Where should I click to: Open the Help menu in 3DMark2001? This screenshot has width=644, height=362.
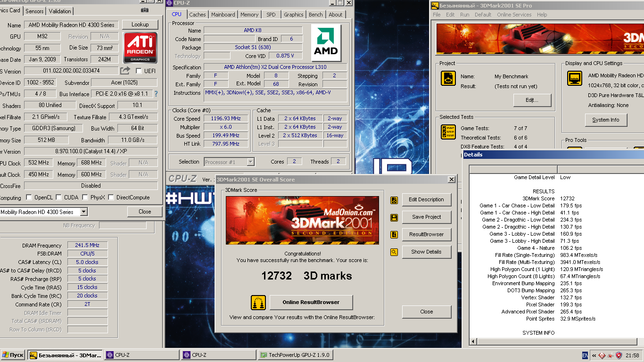tap(542, 15)
